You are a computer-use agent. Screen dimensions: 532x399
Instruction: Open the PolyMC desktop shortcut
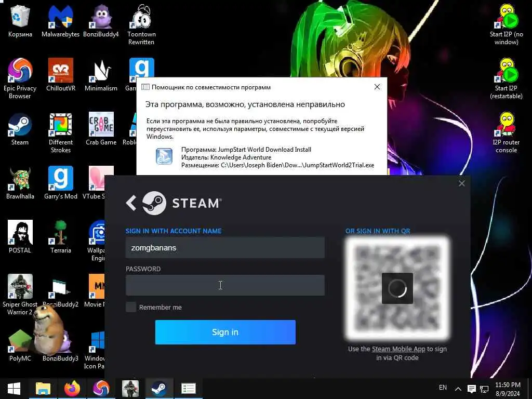(x=20, y=345)
